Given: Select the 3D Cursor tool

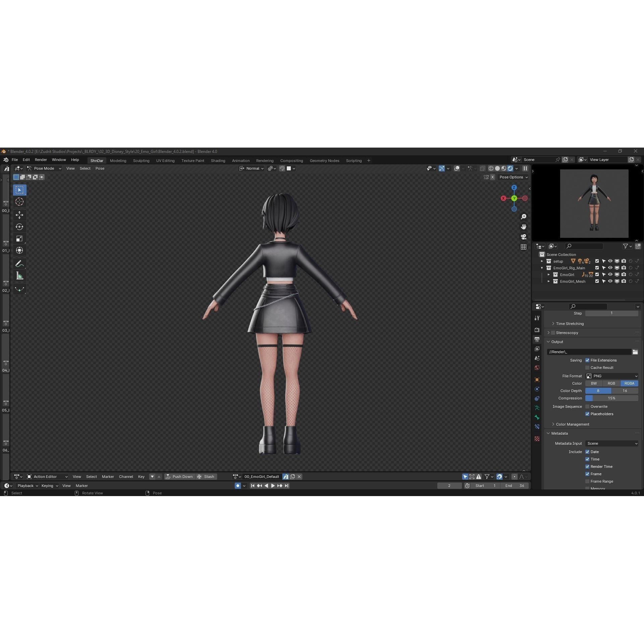Looking at the screenshot, I should coord(19,202).
